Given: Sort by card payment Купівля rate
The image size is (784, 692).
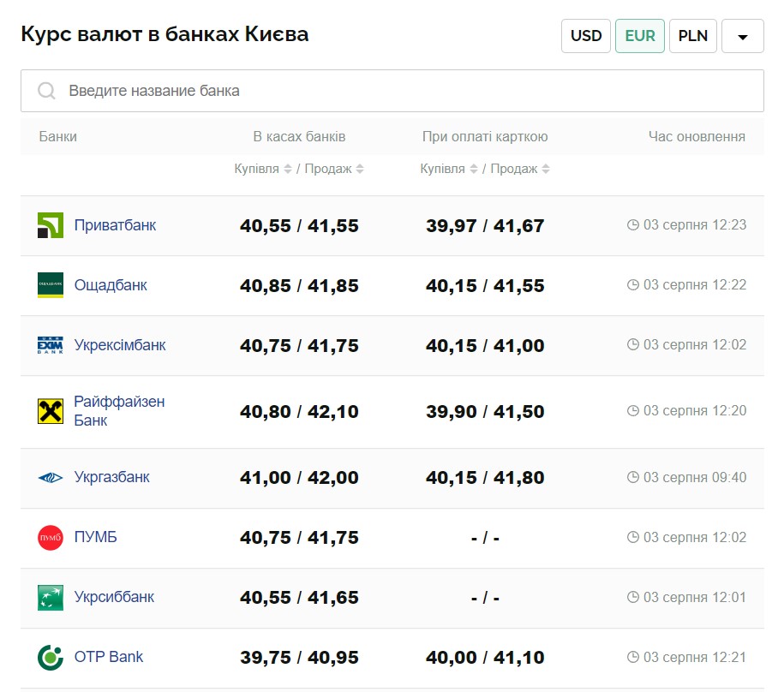Looking at the screenshot, I should coord(474,169).
